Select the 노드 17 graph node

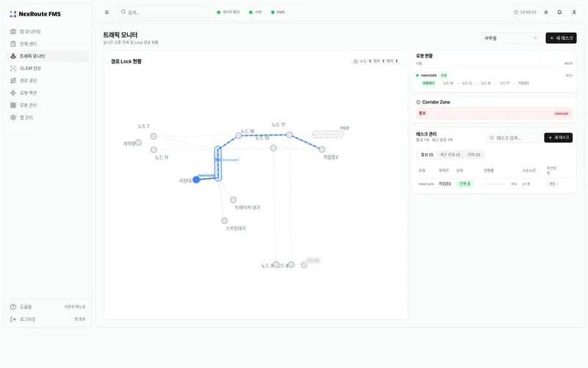pos(290,135)
